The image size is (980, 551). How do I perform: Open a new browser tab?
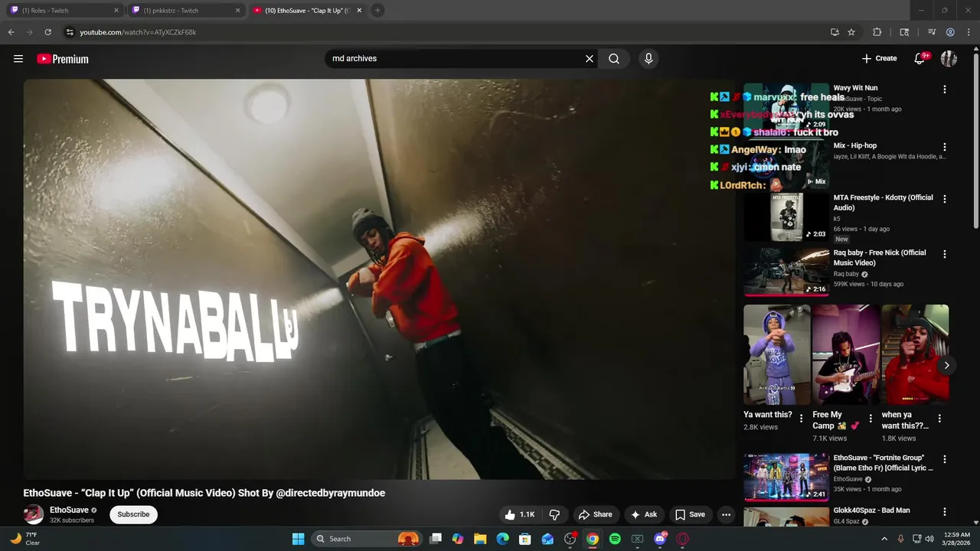coord(377,11)
